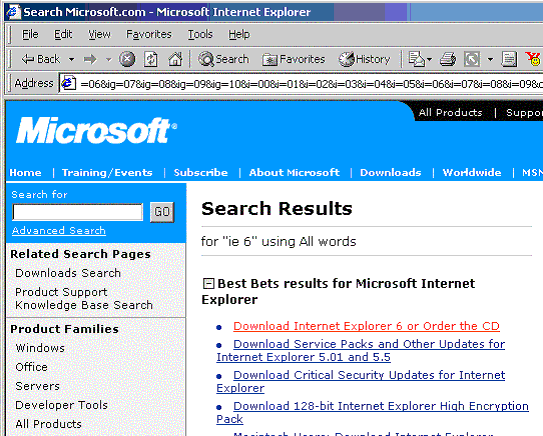The image size is (543, 436).
Task: Open Download Critical Security Updates link
Action: [x=360, y=382]
